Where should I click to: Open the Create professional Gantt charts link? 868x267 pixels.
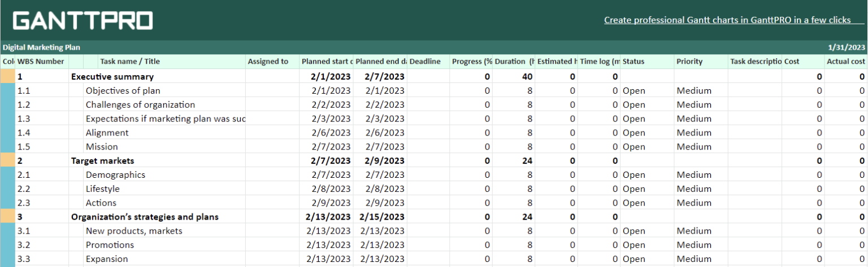tap(727, 20)
